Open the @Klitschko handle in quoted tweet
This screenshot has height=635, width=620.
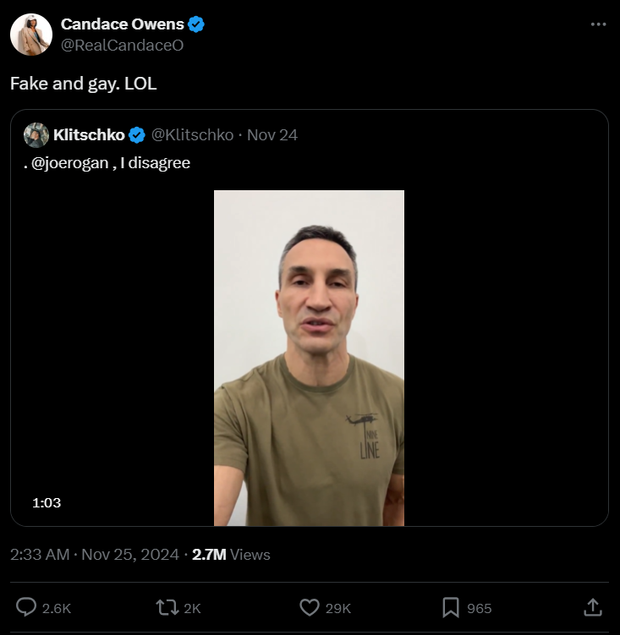coord(192,135)
